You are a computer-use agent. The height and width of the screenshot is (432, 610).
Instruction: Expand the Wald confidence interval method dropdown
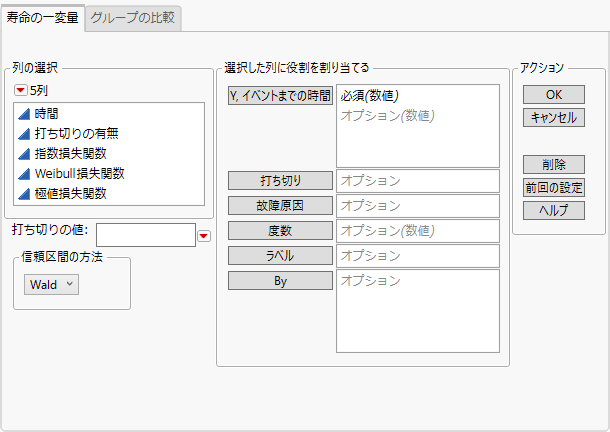[x=51, y=284]
